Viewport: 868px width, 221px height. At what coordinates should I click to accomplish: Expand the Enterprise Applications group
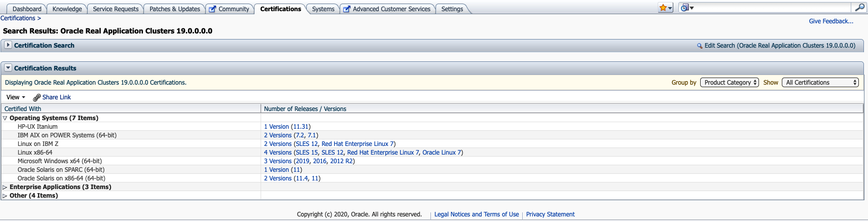tap(5, 187)
